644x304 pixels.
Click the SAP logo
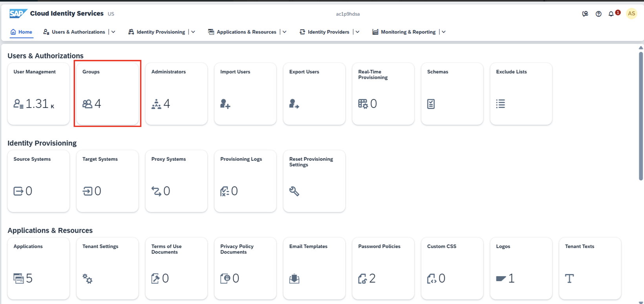tap(18, 14)
